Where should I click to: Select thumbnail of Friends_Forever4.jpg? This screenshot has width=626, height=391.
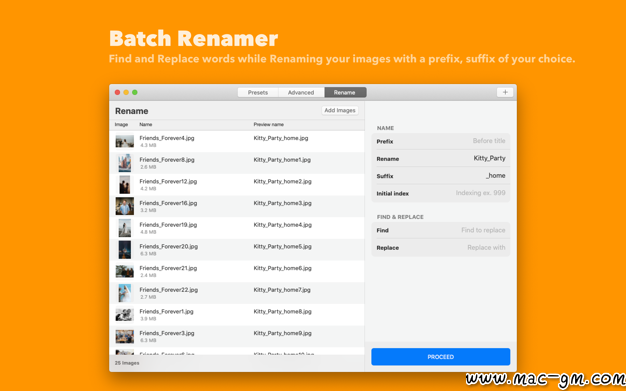pyautogui.click(x=125, y=141)
